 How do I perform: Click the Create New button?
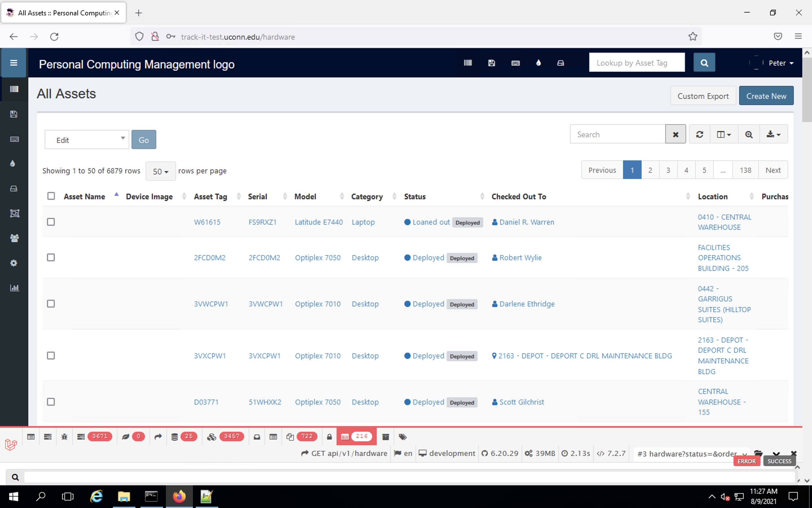[766, 96]
